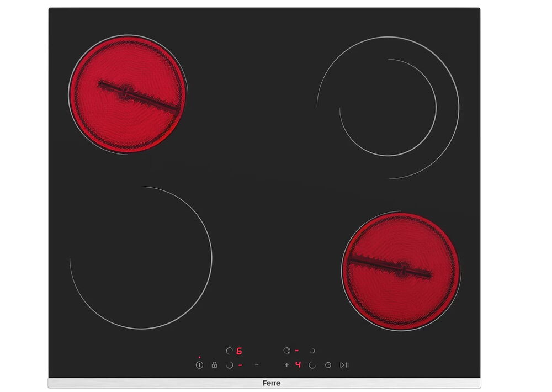Tap the red 6 heat level display
The image size is (552, 392).
pyautogui.click(x=240, y=351)
